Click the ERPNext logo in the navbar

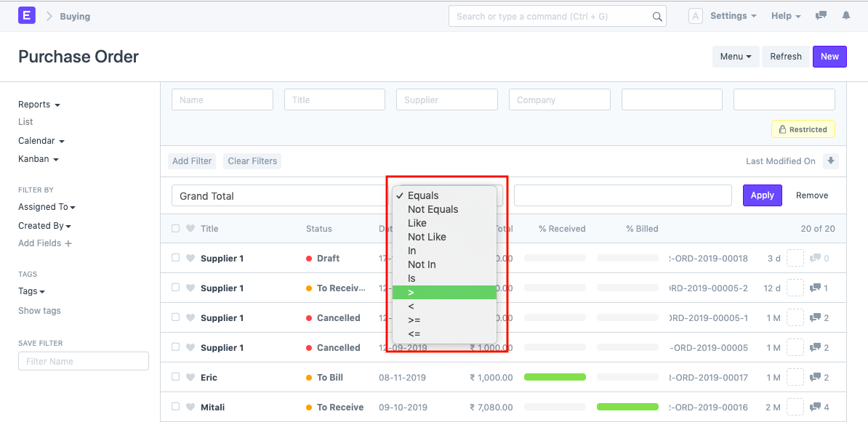point(27,15)
